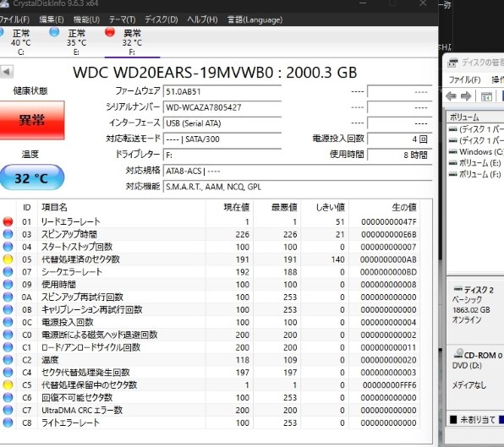Click the blue status icon for attribute C6

coord(8,397)
